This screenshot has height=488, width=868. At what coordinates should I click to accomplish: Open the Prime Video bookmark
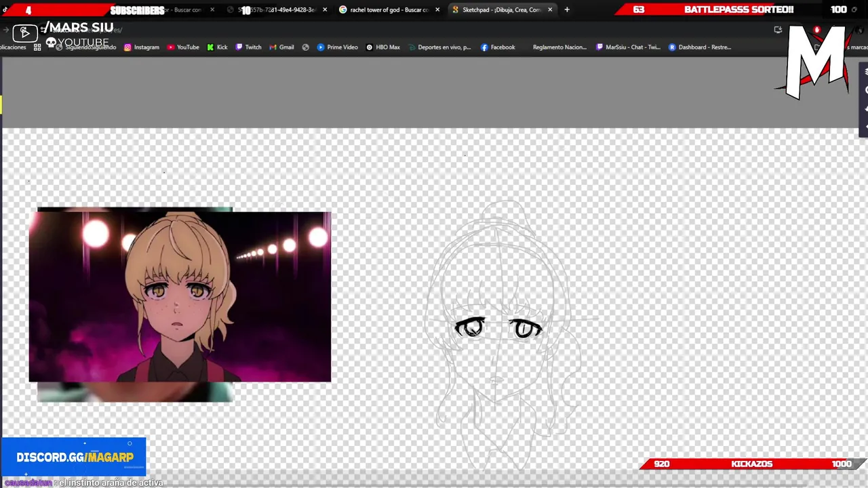click(337, 47)
